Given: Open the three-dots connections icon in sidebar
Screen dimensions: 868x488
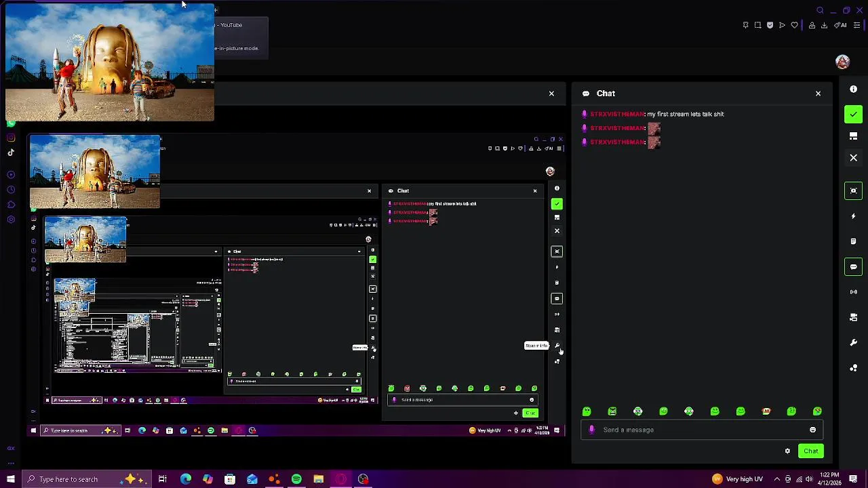Looking at the screenshot, I should 853,368.
